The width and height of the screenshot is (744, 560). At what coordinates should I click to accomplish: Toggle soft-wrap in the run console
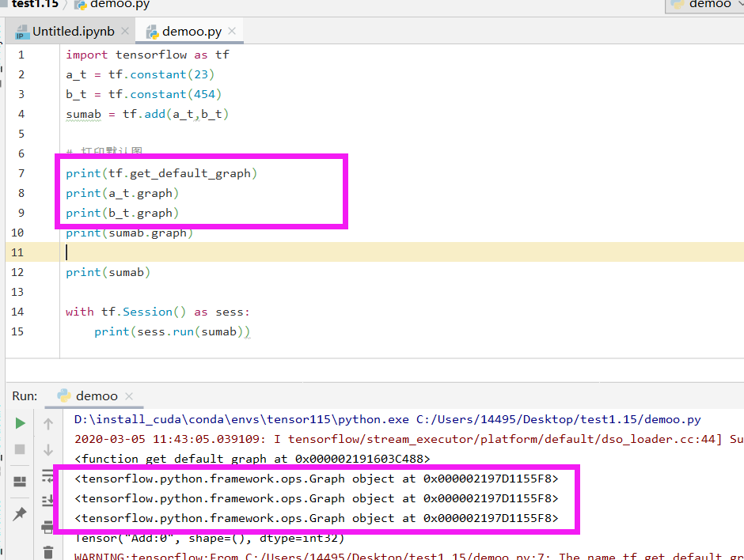48,475
